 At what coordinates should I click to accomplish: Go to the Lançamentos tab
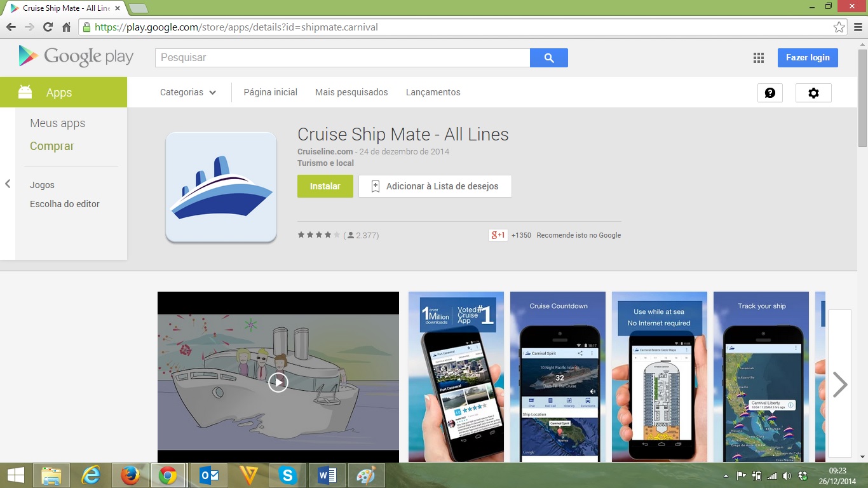point(433,92)
